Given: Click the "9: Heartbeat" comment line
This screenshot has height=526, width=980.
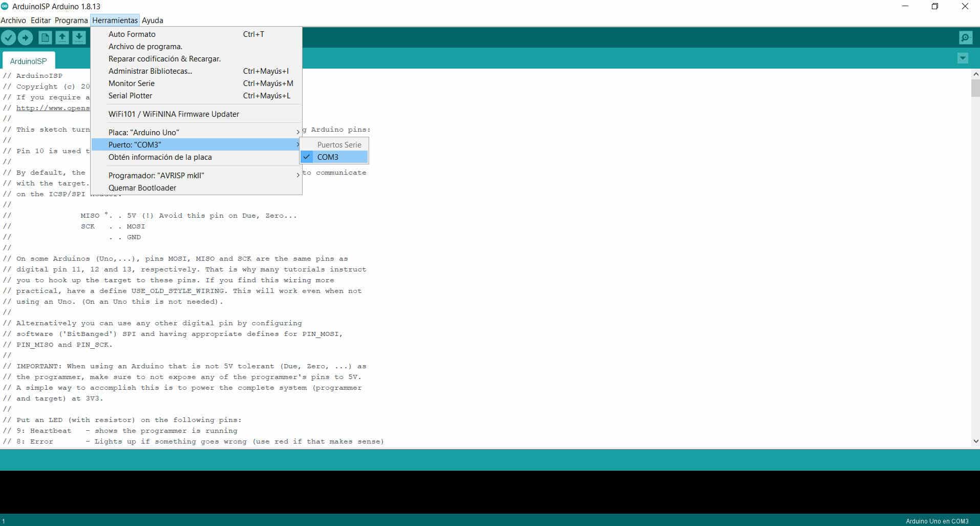Looking at the screenshot, I should click(x=120, y=431).
